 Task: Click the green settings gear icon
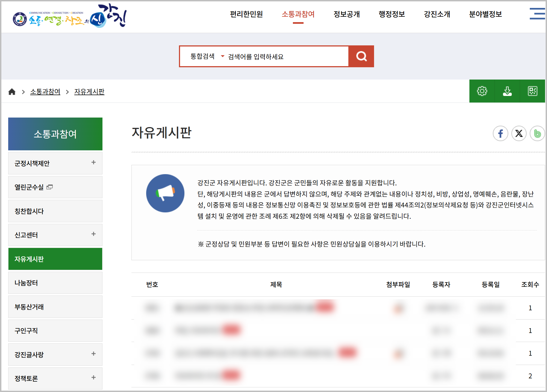click(x=482, y=91)
